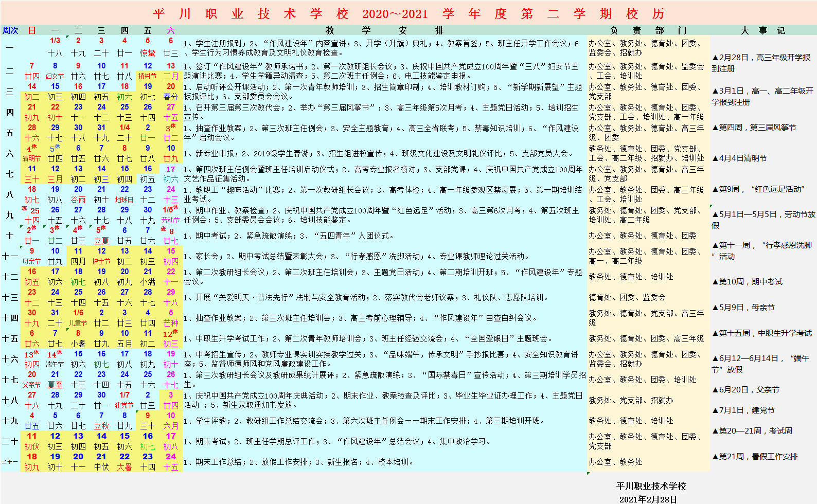Click the 大事记 column header
The height and width of the screenshot is (504, 817).
click(x=763, y=30)
